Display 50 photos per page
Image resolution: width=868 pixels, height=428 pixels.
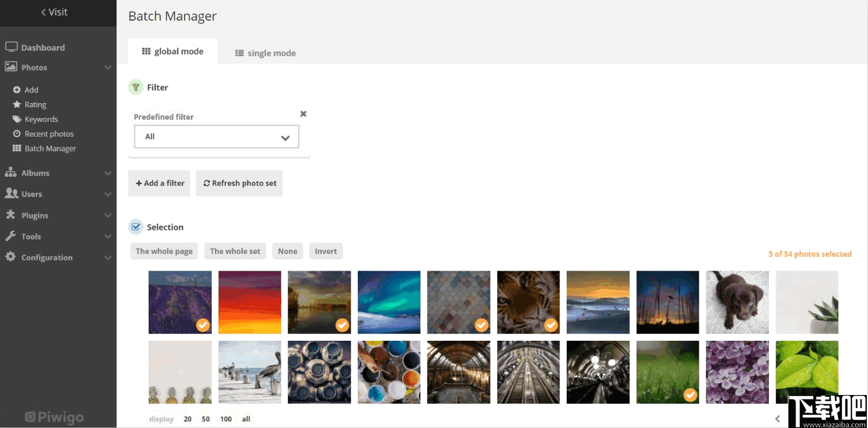click(206, 419)
